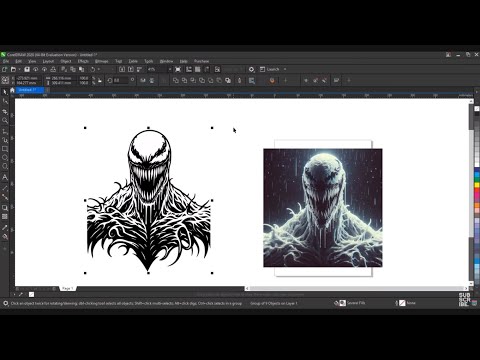Click the Welcome screen home button

[x=12, y=90]
